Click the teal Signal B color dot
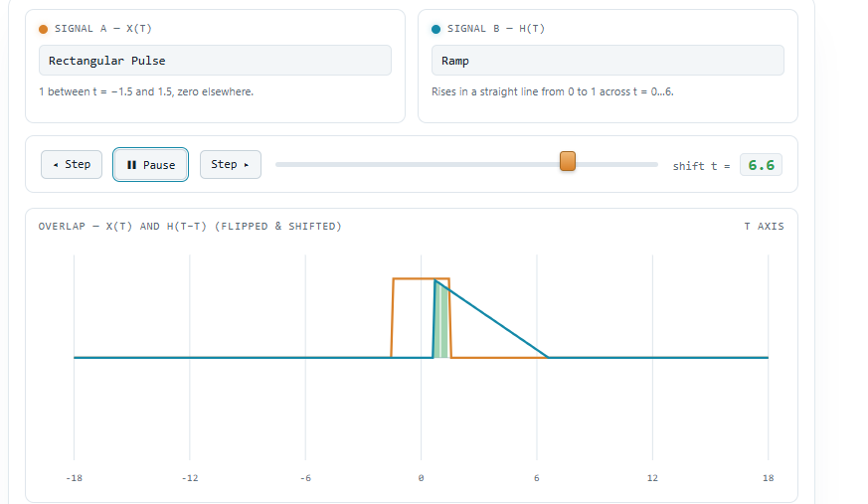This screenshot has height=504, width=868. click(x=435, y=29)
